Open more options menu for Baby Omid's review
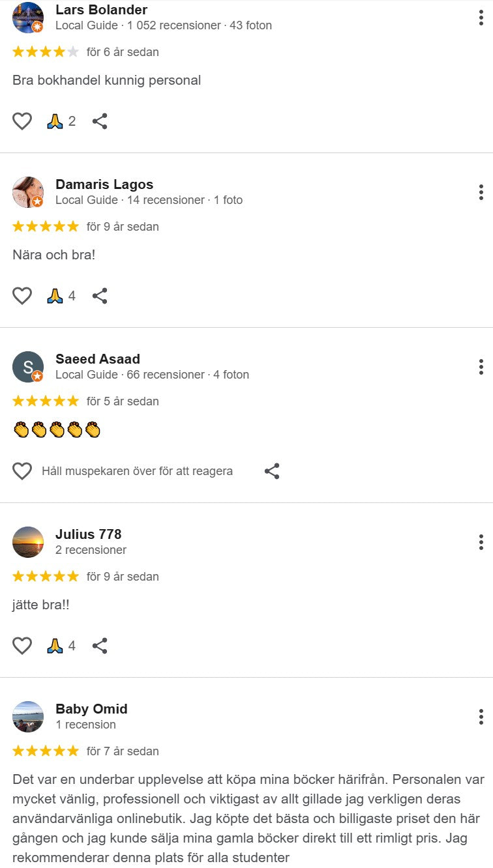The width and height of the screenshot is (493, 868). click(x=481, y=717)
